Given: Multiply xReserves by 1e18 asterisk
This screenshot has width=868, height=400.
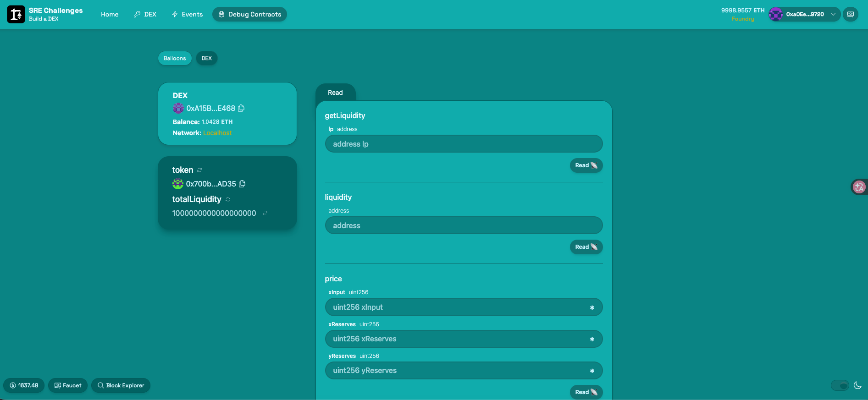Looking at the screenshot, I should click(x=592, y=339).
